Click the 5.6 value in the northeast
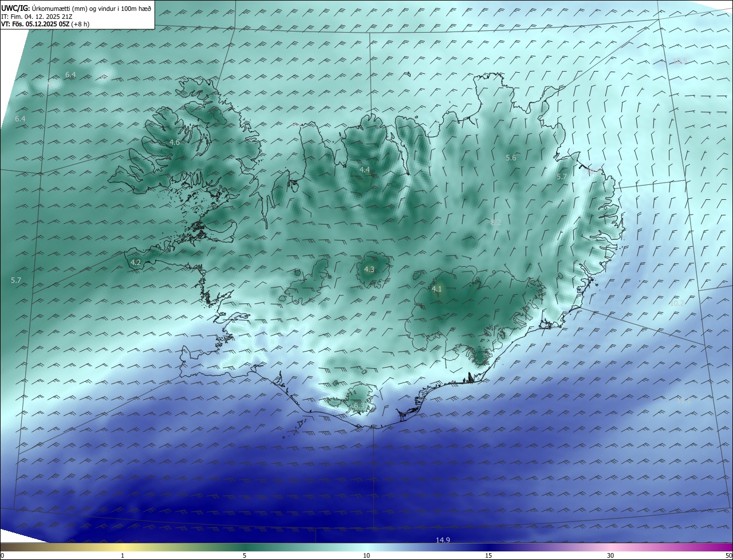Image resolution: width=733 pixels, height=560 pixels. coord(511,157)
